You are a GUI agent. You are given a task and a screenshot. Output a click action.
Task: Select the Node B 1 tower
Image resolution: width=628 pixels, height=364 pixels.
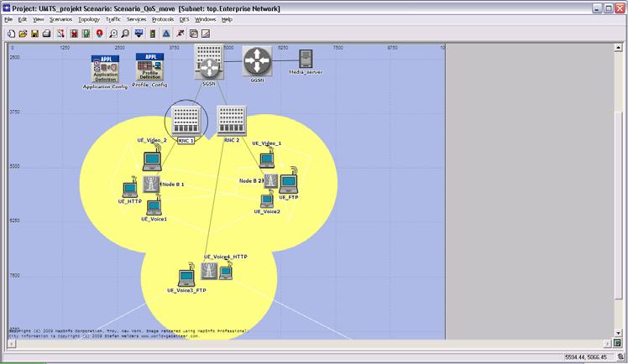(x=151, y=184)
